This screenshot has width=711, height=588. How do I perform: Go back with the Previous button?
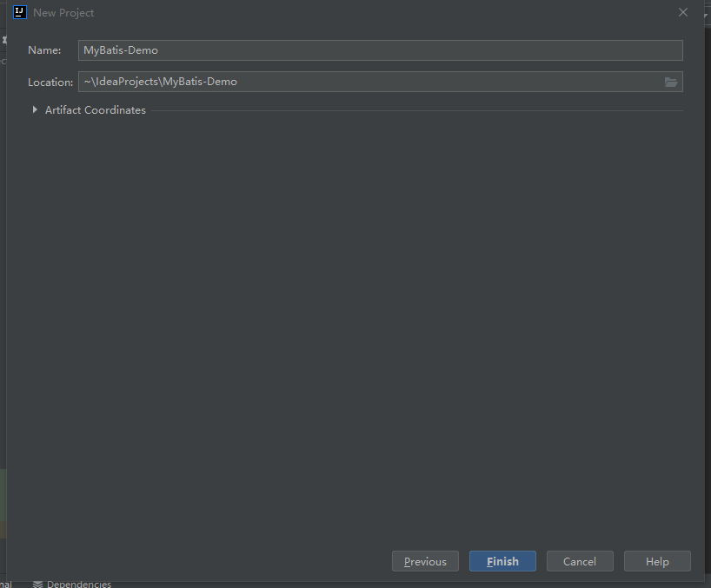coord(425,561)
